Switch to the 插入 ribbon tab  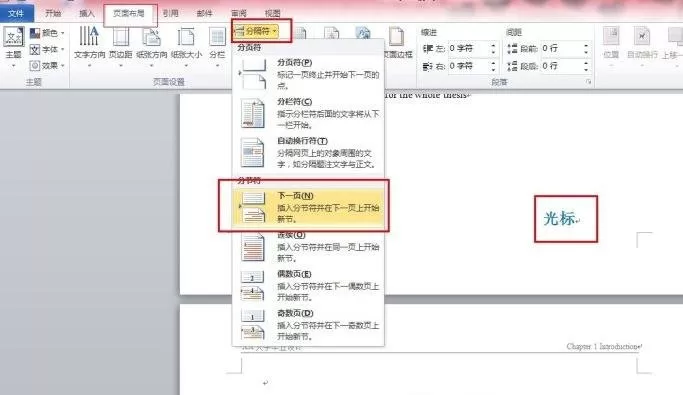pyautogui.click(x=87, y=14)
